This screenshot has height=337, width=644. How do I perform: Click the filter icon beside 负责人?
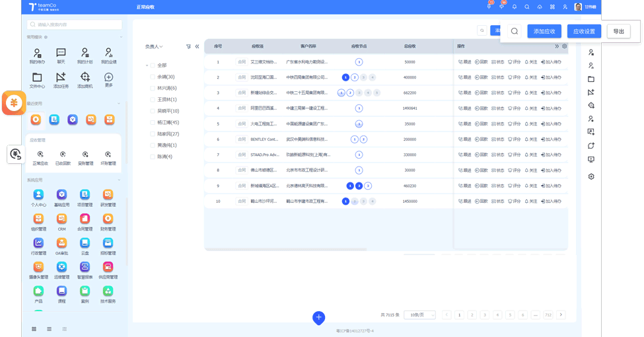point(188,47)
